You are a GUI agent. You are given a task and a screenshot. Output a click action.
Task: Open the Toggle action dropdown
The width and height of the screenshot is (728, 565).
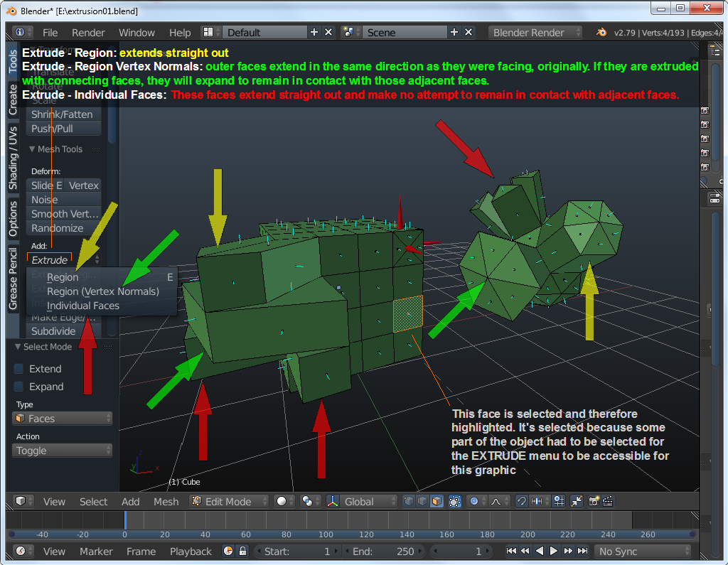63,451
